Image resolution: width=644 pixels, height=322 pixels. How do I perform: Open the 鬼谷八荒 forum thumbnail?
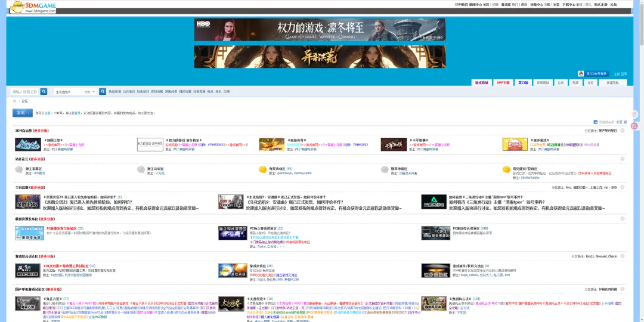point(27,304)
